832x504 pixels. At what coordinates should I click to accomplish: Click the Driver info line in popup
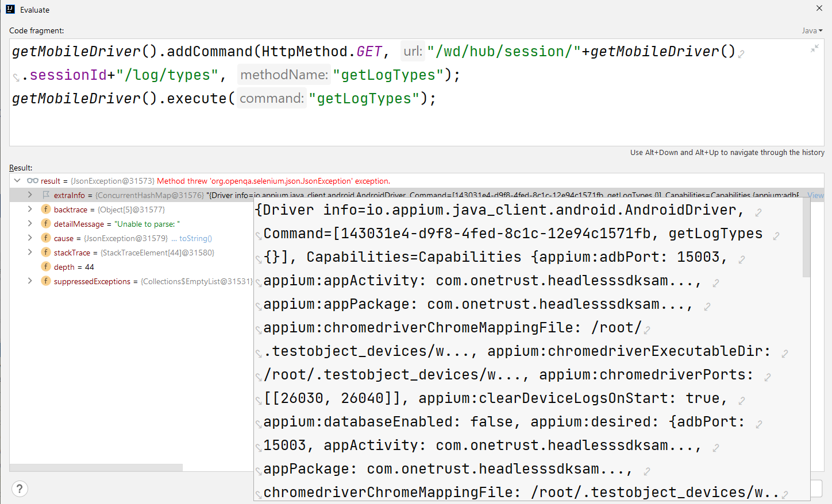click(500, 210)
